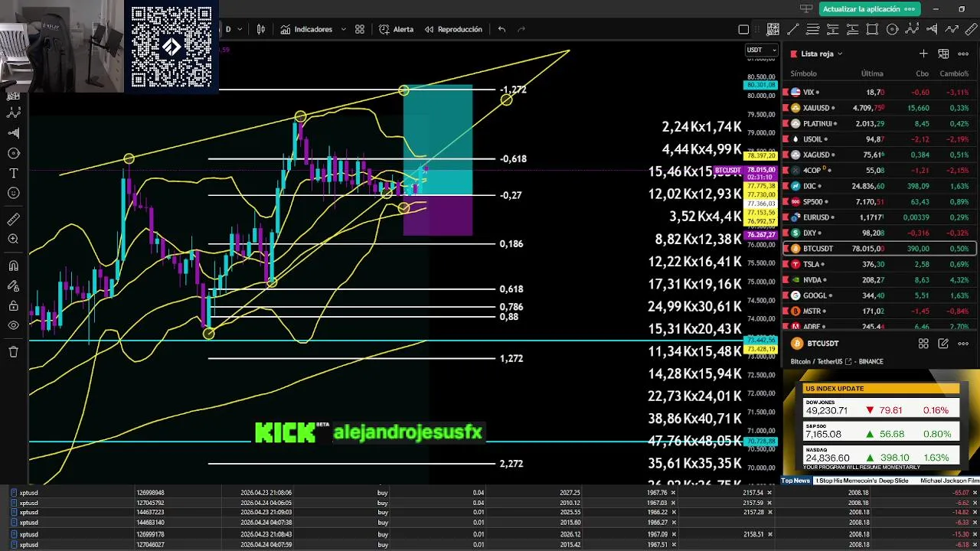Open the emoji icons tool
980x551 pixels.
[x=13, y=194]
